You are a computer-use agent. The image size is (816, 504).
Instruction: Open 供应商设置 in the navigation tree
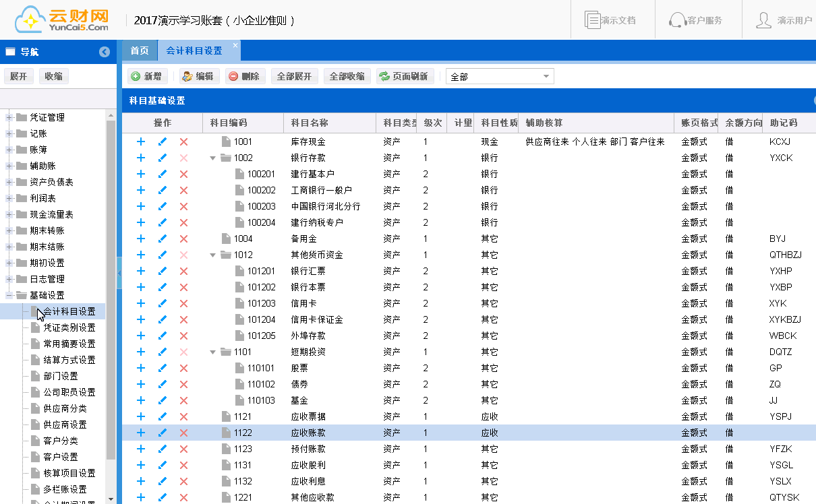[x=65, y=424]
